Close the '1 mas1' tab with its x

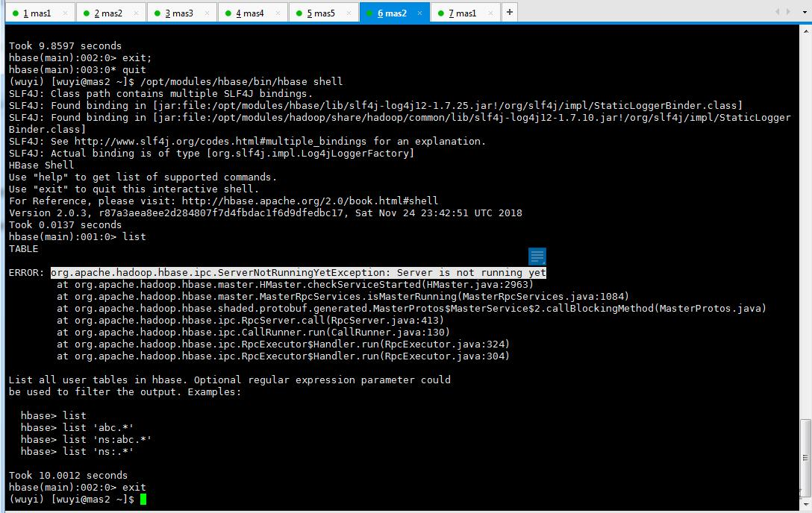65,13
